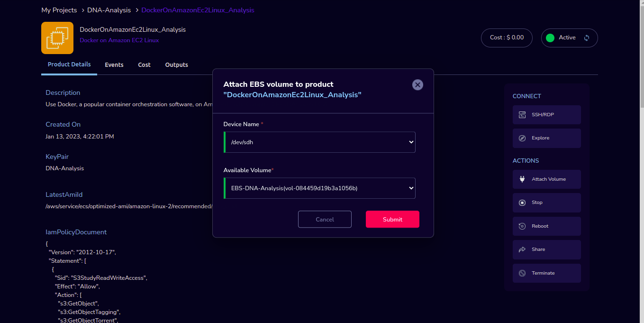Image resolution: width=644 pixels, height=323 pixels.
Task: Click the "s3:GetObjectTagging" policy line
Action: [90, 312]
